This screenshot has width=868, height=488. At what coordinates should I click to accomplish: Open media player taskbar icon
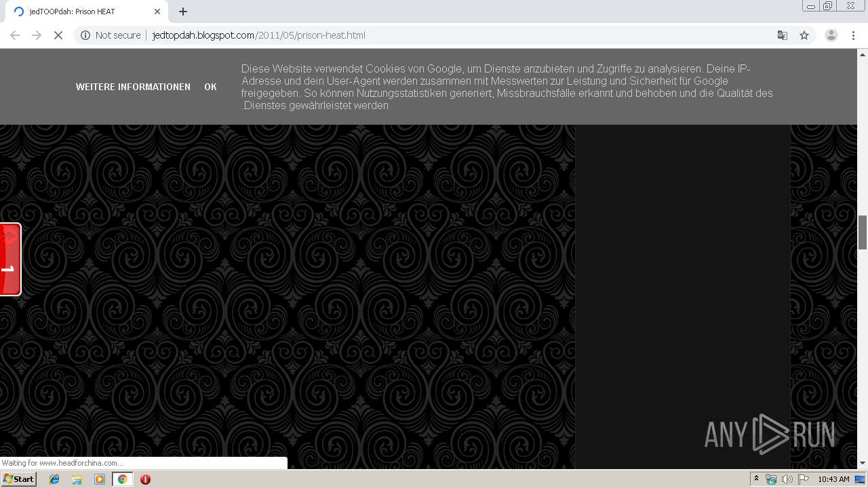coord(100,479)
